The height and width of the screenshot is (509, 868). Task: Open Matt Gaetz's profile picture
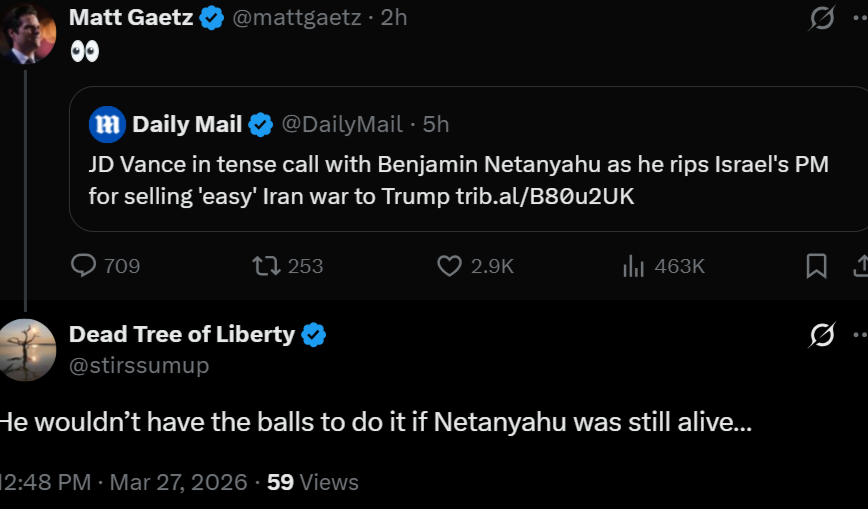click(x=27, y=32)
